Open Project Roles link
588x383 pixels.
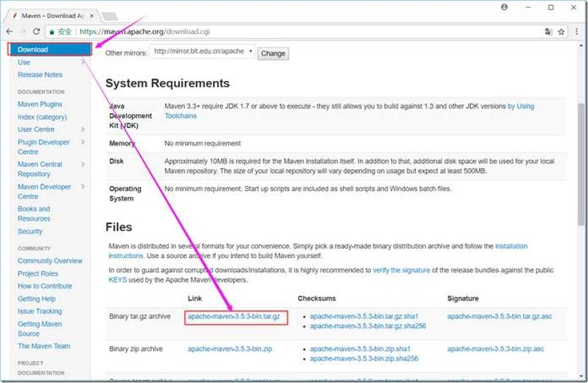click(x=38, y=273)
